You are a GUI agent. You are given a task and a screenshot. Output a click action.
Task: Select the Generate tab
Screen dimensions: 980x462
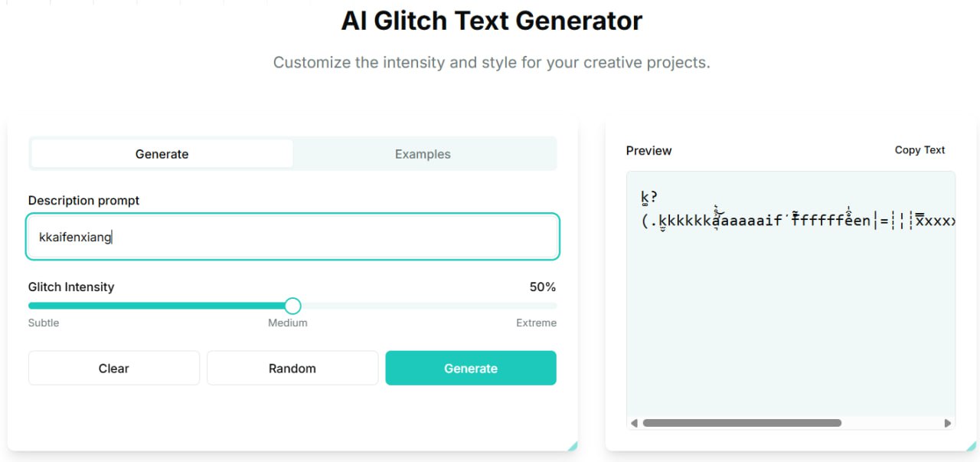tap(162, 154)
